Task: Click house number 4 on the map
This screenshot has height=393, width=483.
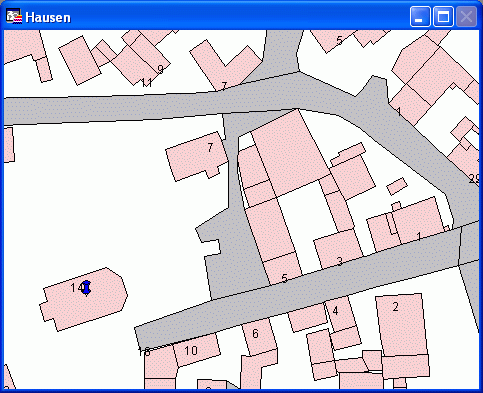Action: pyautogui.click(x=335, y=311)
